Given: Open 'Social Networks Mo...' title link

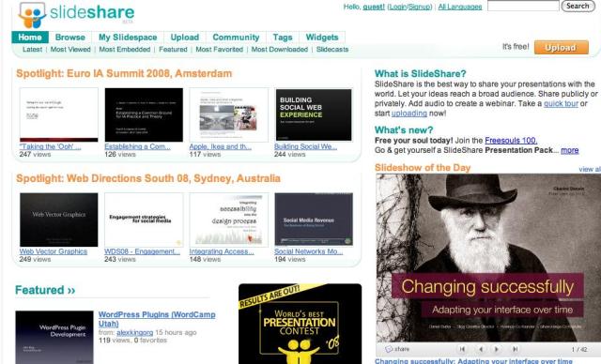Looking at the screenshot, I should 309,251.
